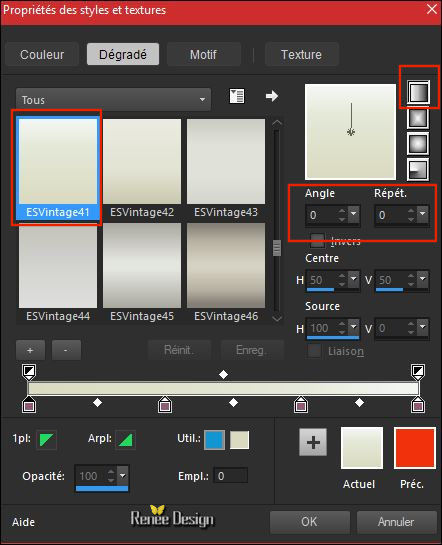Select the sunburst gradient style icon
The height and width of the screenshot is (545, 442).
pos(418,144)
